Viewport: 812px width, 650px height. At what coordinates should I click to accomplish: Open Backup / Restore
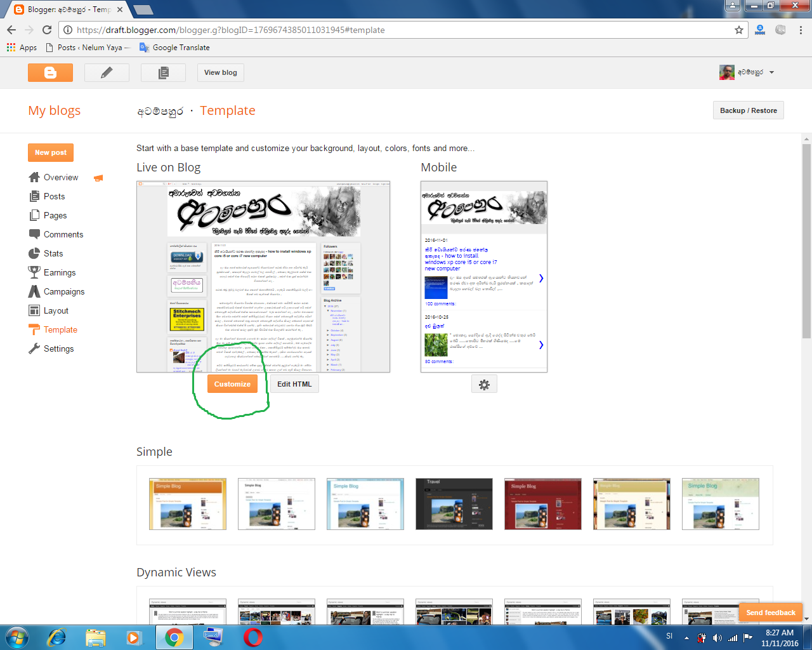[748, 110]
